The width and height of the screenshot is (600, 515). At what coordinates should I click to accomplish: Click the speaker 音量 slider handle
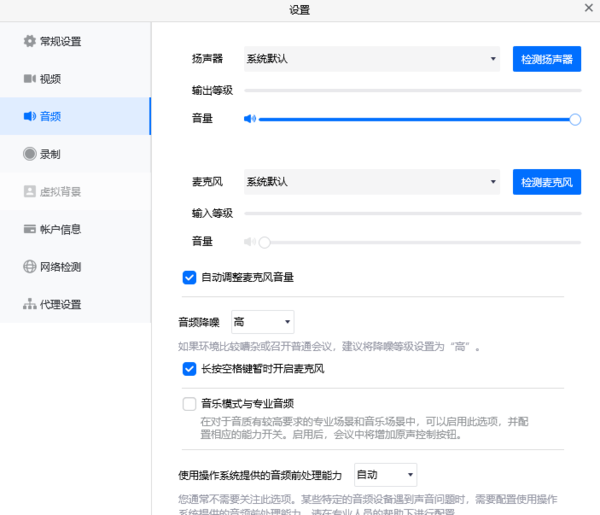(x=575, y=119)
